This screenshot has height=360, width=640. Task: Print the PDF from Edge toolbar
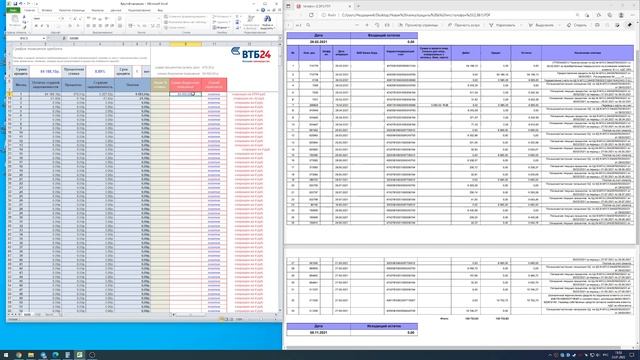pyautogui.click(x=597, y=25)
